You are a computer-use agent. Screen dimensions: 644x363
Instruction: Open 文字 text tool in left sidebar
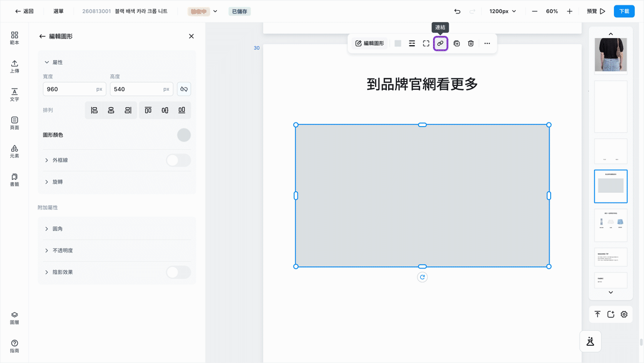pos(14,95)
